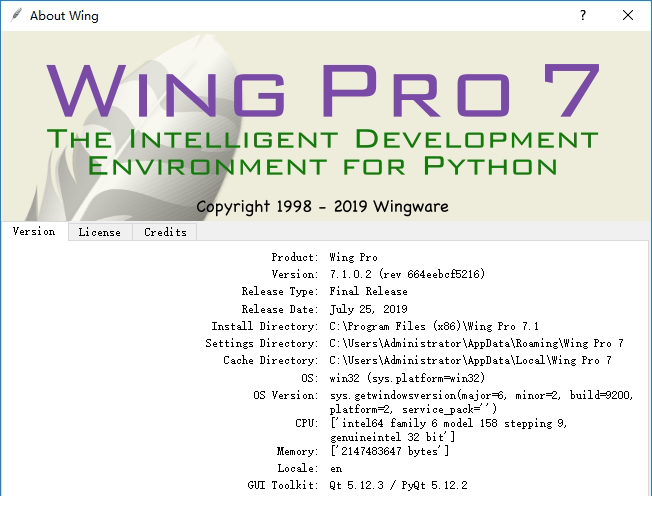Click the intel64 family 6 CPU value

tap(448, 430)
